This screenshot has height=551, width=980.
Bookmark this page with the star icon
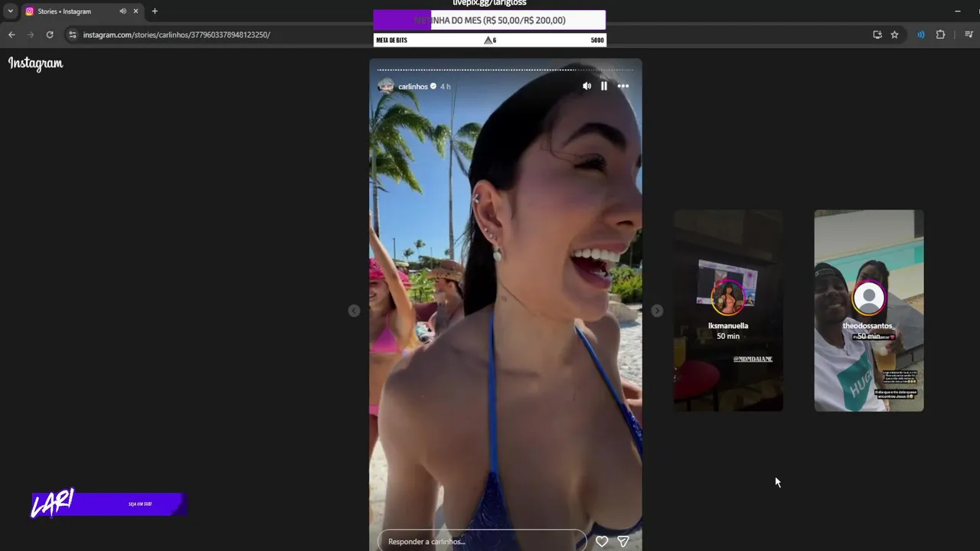[x=894, y=34]
